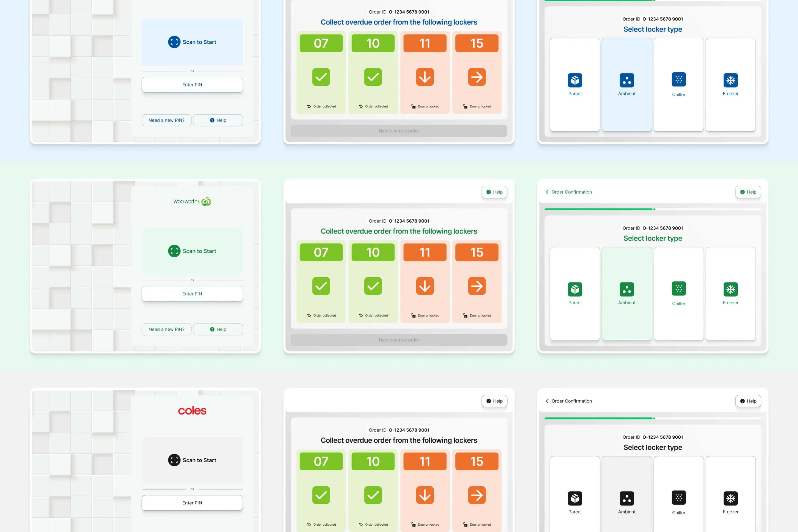Open Help on the green Select locker type screen
Viewport: 798px width, 532px height.
coord(748,192)
